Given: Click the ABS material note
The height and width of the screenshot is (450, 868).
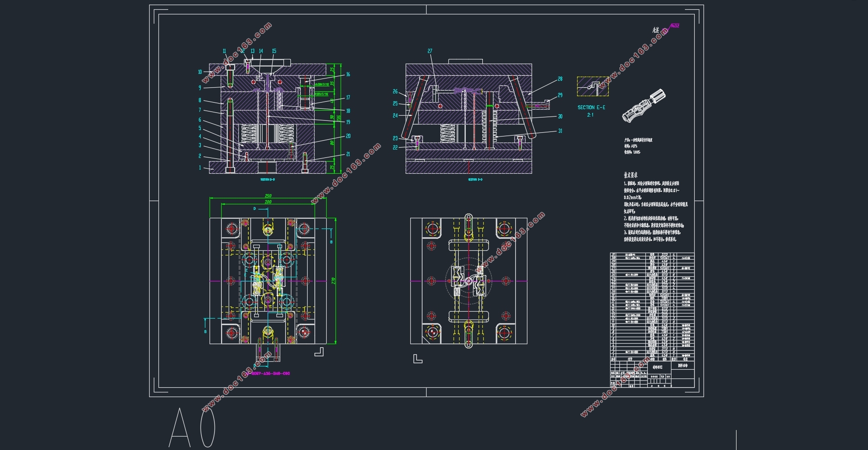Looking at the screenshot, I should click(631, 146).
